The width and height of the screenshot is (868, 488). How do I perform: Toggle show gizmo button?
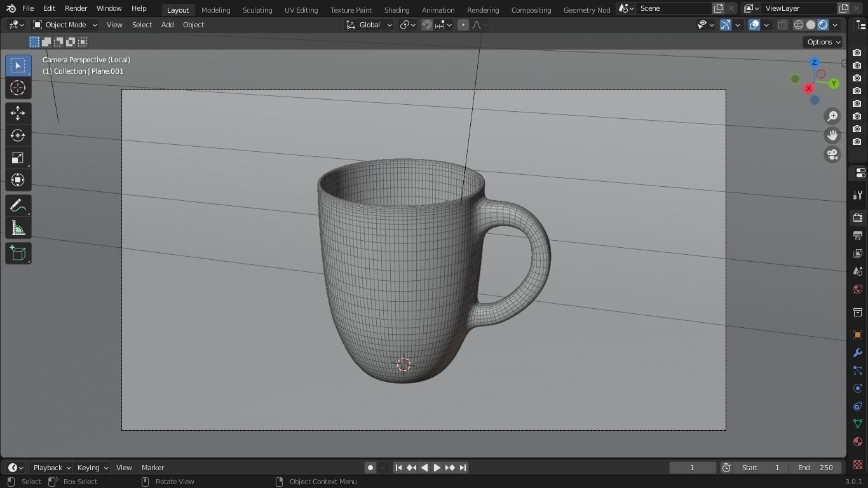[x=725, y=25]
